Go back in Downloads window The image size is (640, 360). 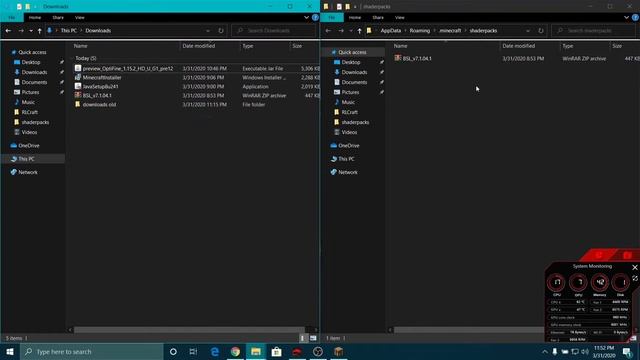(x=8, y=31)
